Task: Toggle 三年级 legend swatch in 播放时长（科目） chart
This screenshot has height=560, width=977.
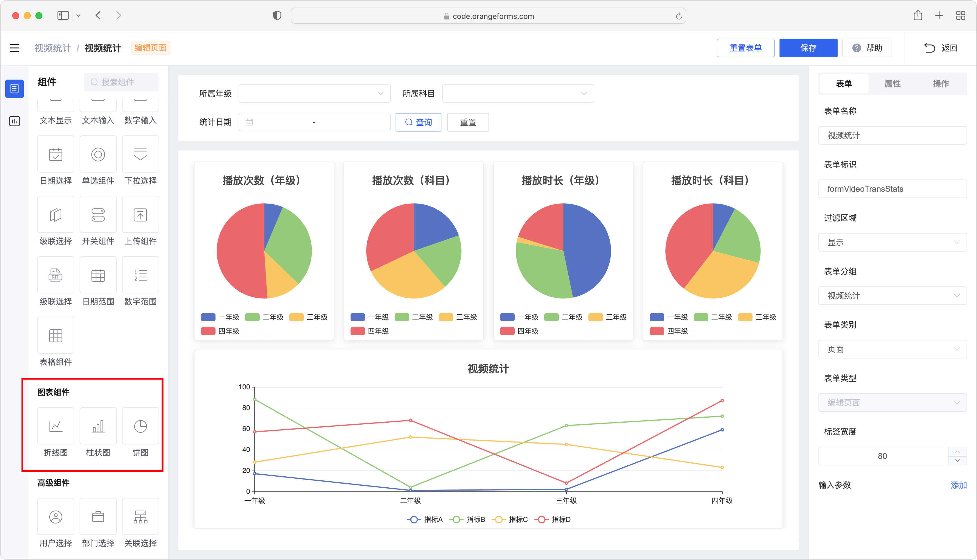Action: click(745, 317)
